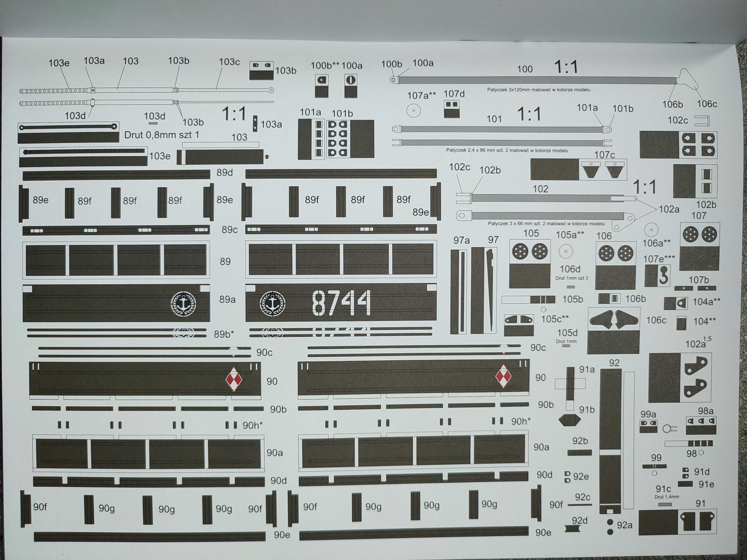Click the note 'Patyczek 3x120mm malować w kolorze modelu'
This screenshot has height=560, width=747.
point(539,90)
